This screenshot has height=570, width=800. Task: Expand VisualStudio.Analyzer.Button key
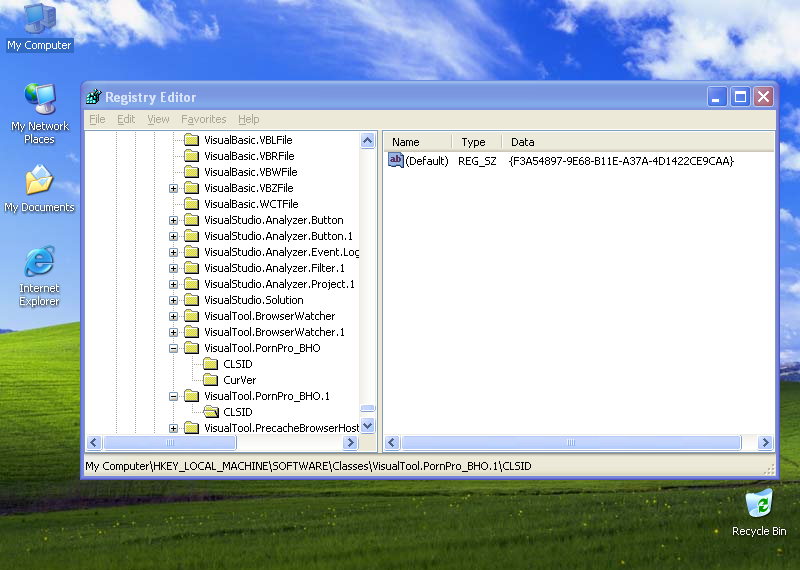[173, 220]
